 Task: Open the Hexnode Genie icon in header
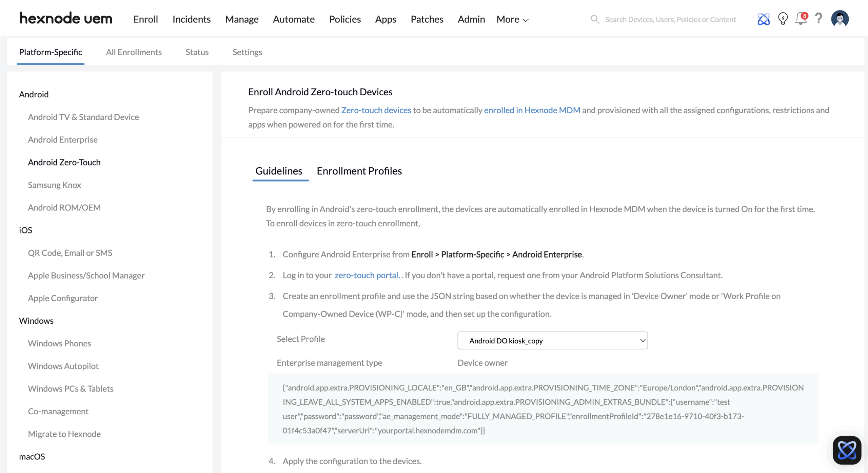pos(764,19)
